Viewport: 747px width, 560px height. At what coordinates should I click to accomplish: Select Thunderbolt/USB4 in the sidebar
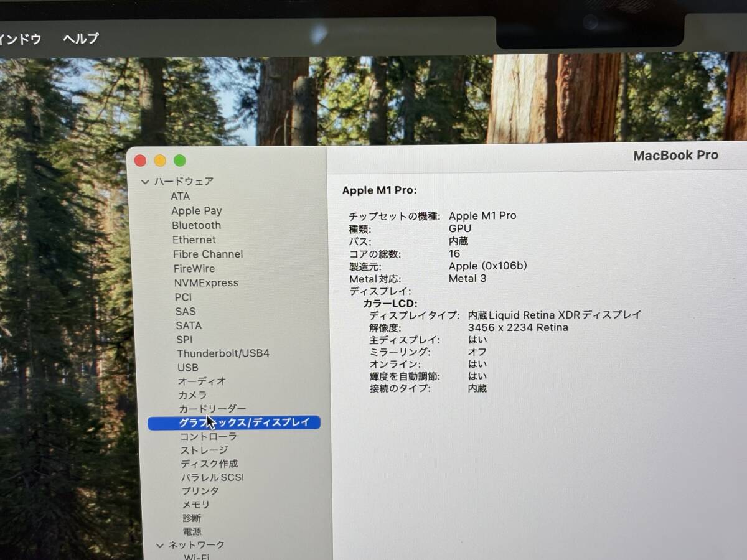[x=223, y=353]
